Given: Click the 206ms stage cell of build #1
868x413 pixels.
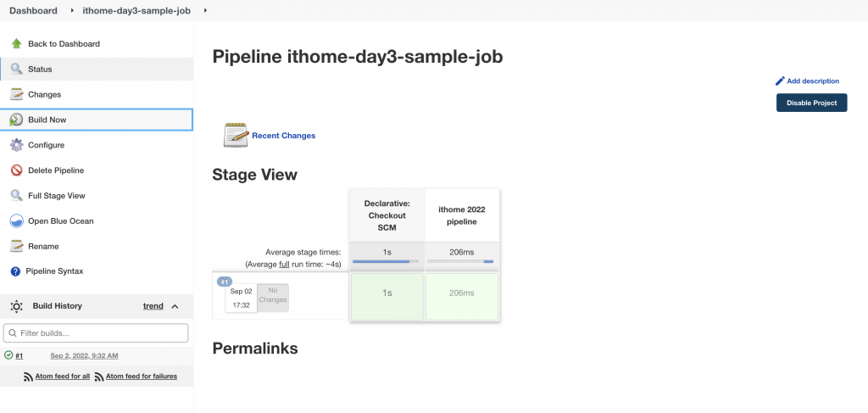Looking at the screenshot, I should tap(461, 293).
